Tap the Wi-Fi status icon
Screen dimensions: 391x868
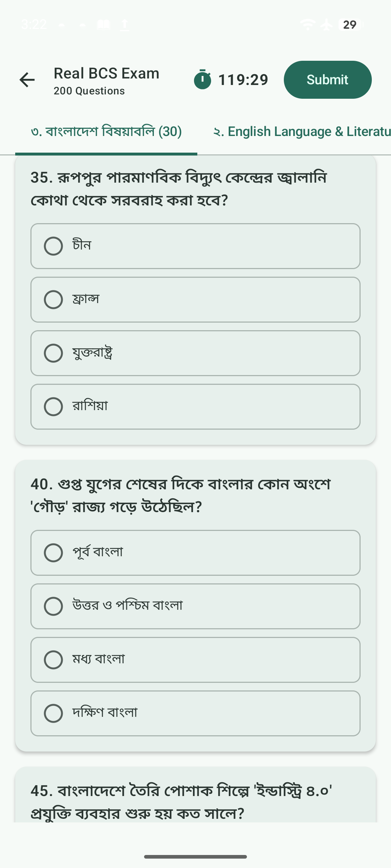[307, 25]
